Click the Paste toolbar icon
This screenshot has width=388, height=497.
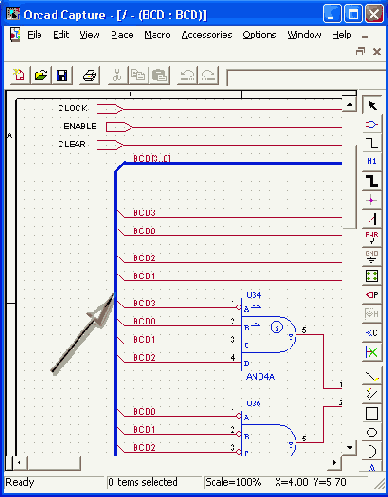pyautogui.click(x=159, y=75)
